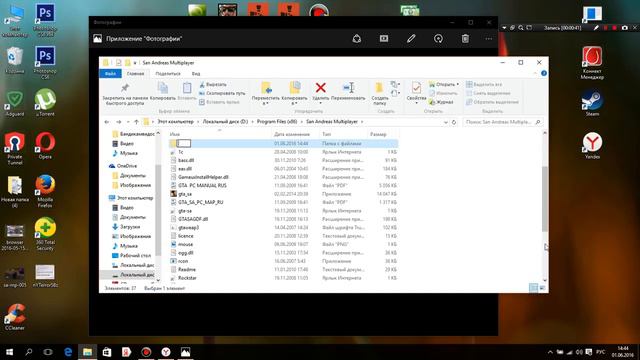This screenshot has height=360, width=640.
Task: Open the Mozilla Firefox desktop shortcut
Action: (45, 191)
